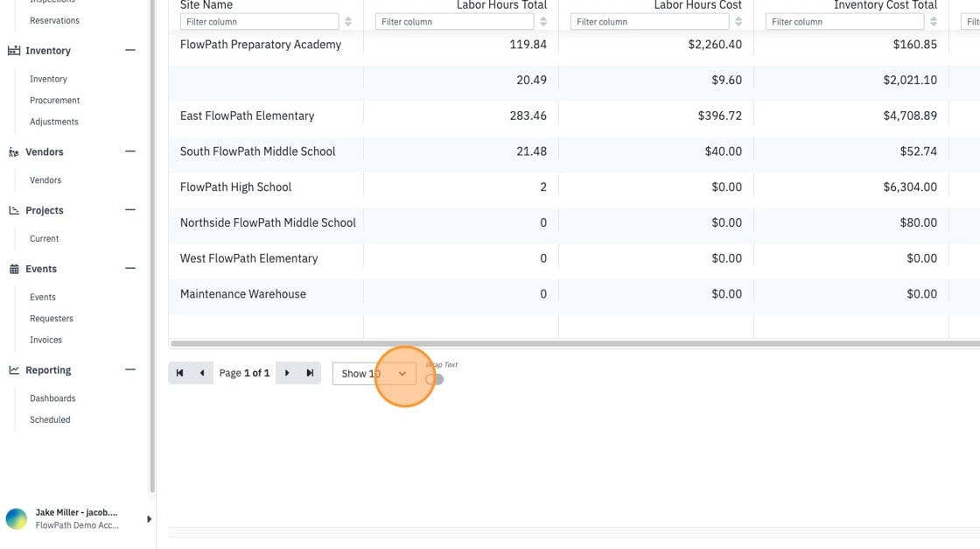Open the Vendors sub-item

pos(45,180)
